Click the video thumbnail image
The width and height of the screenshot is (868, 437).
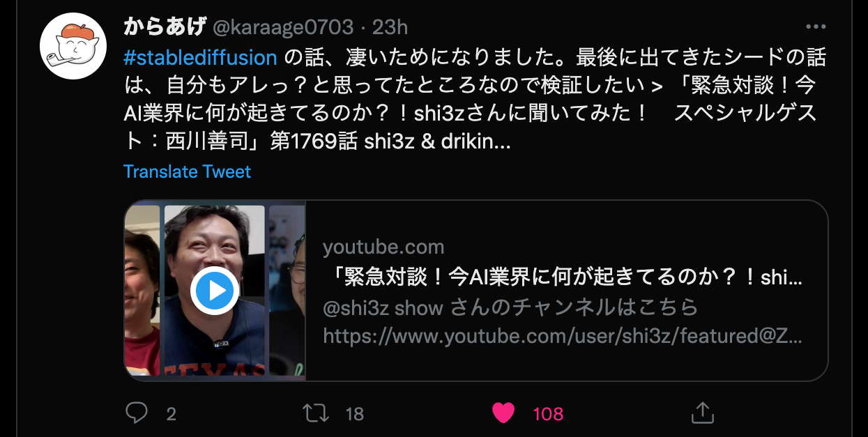215,291
